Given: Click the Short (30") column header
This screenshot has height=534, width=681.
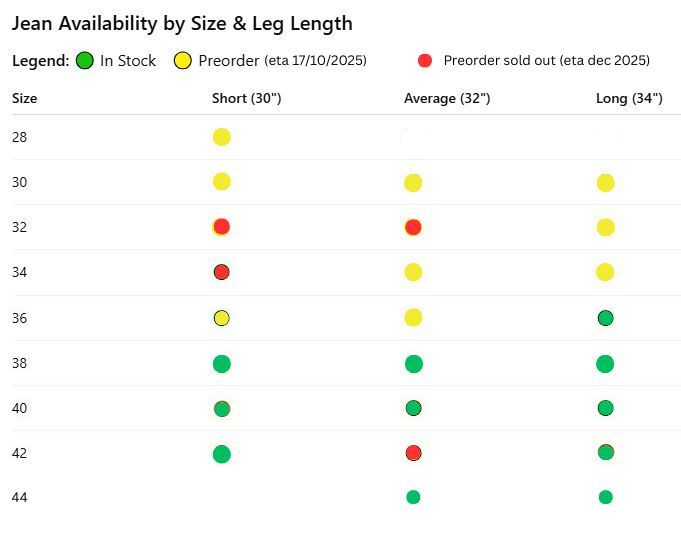Looking at the screenshot, I should 246,99.
